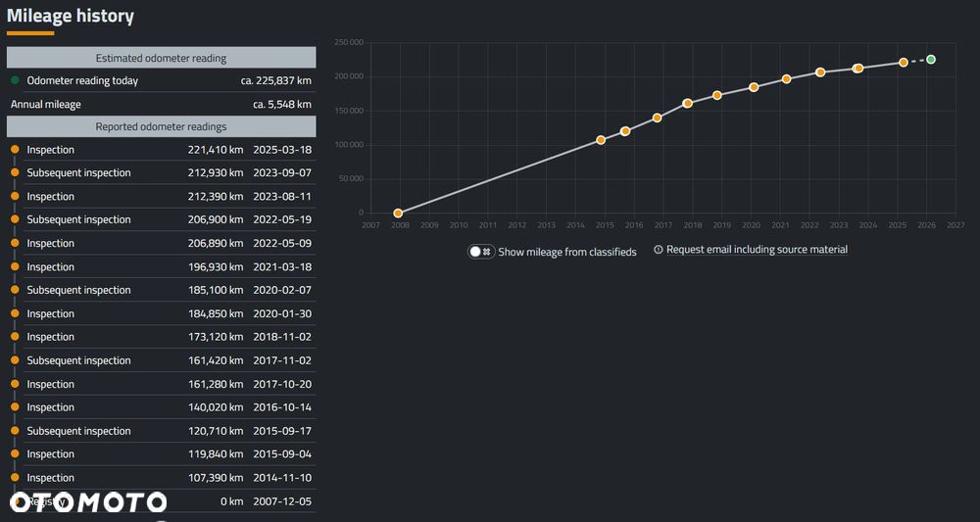
Task: Click the 185,100 km reading
Action: 216,290
